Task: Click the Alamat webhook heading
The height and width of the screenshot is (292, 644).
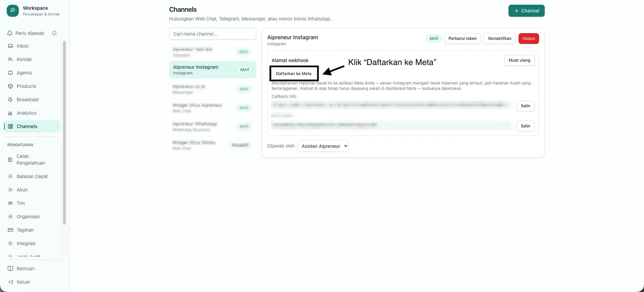Action: point(290,60)
